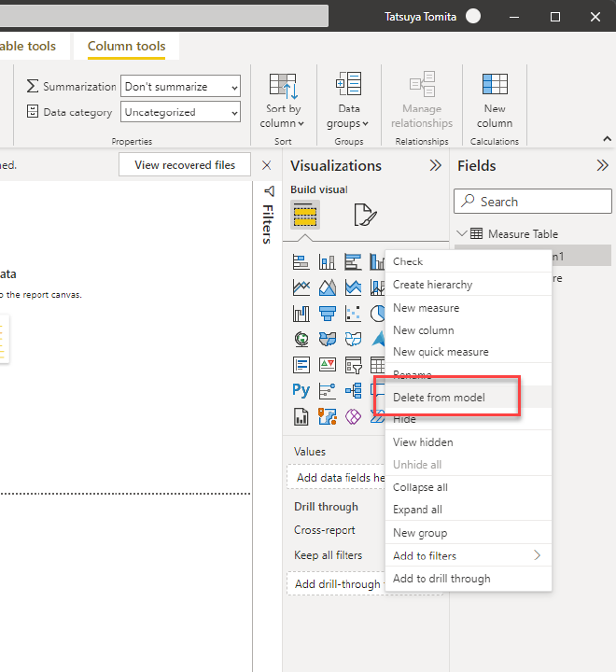The width and height of the screenshot is (616, 672).
Task: Select the Python visual icon
Action: (x=301, y=390)
